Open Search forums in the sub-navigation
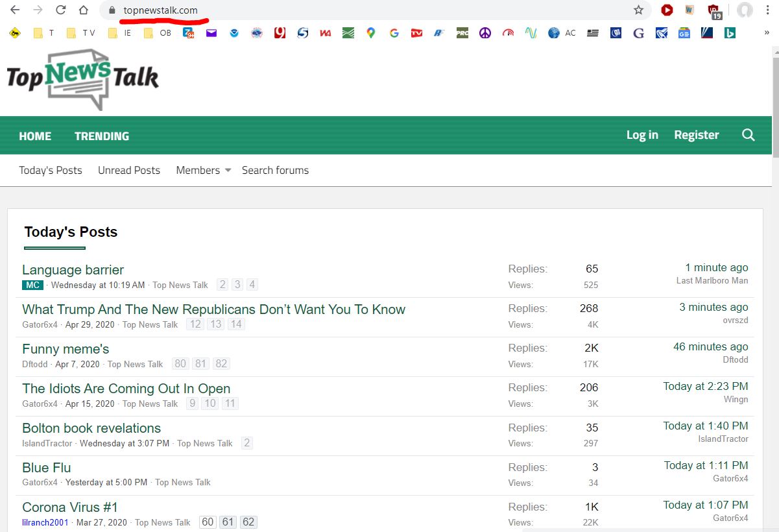This screenshot has height=532, width=779. point(275,170)
